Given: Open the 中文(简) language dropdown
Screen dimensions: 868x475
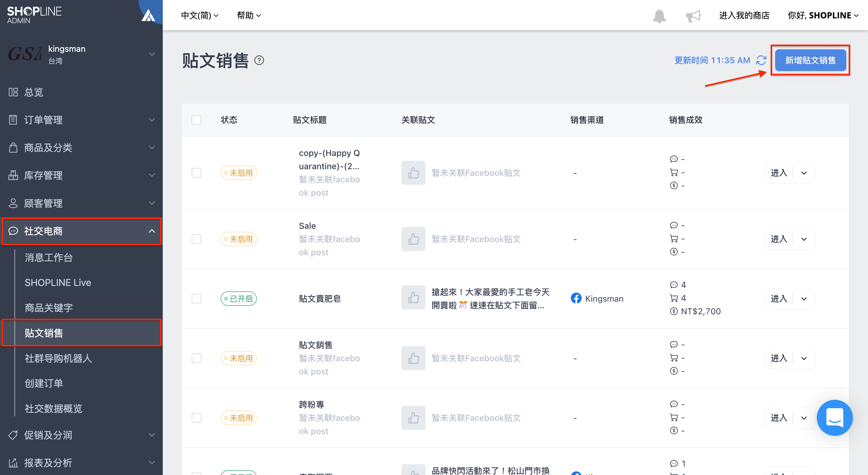Looking at the screenshot, I should 200,15.
